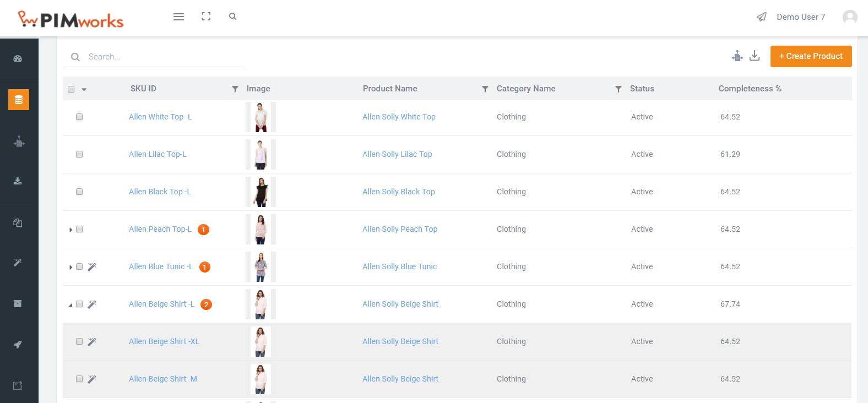Enter fullscreen mode via header icon
The image size is (868, 403).
click(x=206, y=17)
